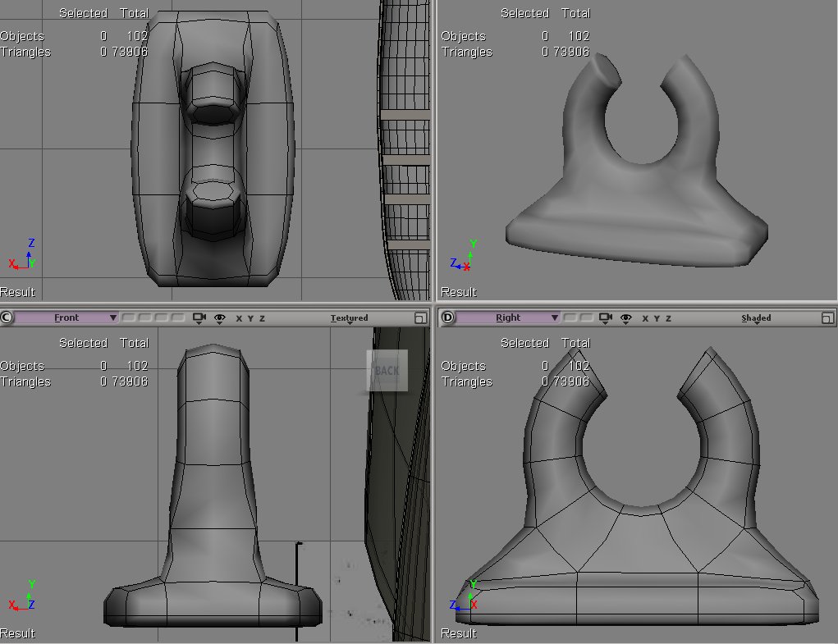Screen dimensions: 838x644
Task: Open the Right view selection dropdown
Action: coord(508,317)
